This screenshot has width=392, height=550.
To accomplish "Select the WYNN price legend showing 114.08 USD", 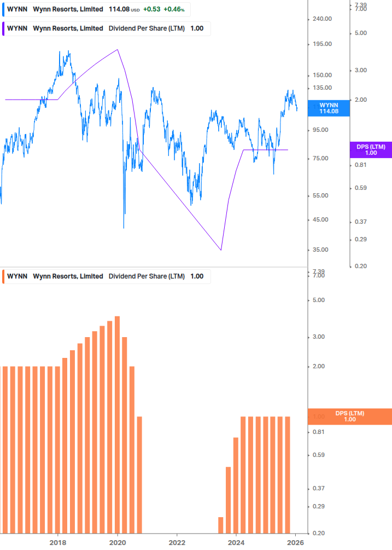I will click(96, 9).
